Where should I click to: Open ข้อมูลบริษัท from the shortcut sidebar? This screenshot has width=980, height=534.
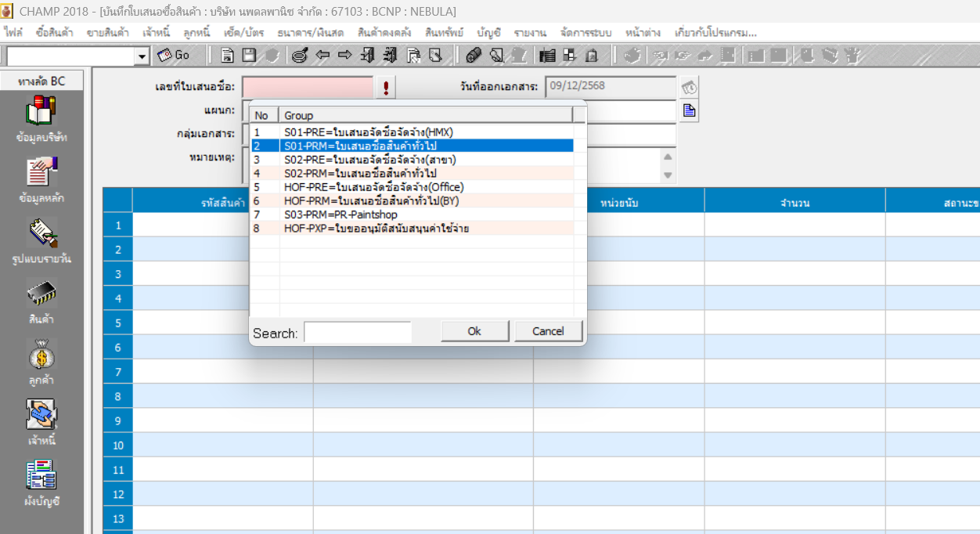coord(41,118)
